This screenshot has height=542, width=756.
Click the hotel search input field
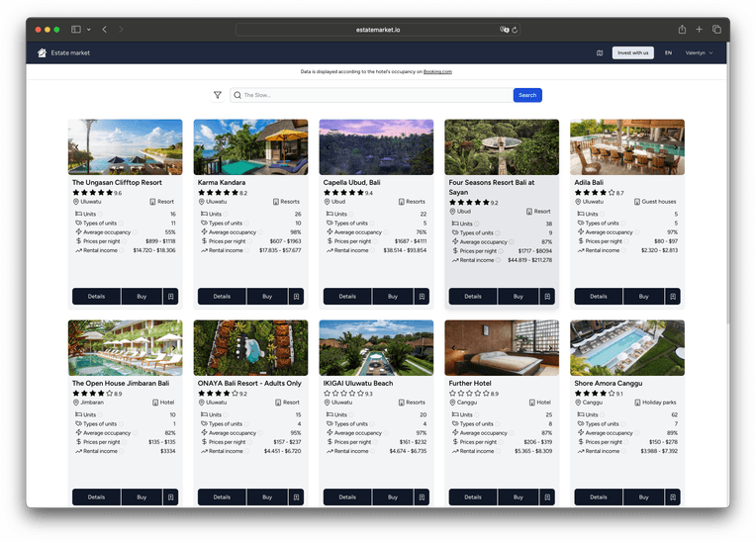(x=371, y=95)
